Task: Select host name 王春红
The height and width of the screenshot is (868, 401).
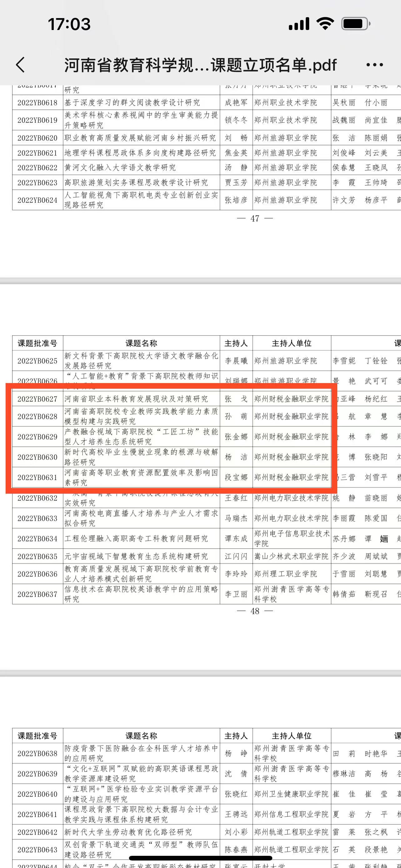Action: [236, 498]
